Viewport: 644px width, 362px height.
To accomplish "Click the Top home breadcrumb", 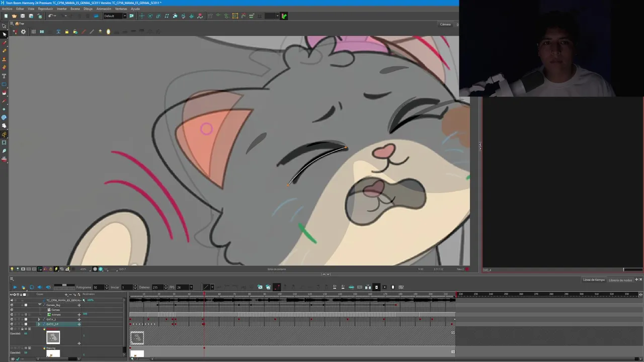I will 20,24.
